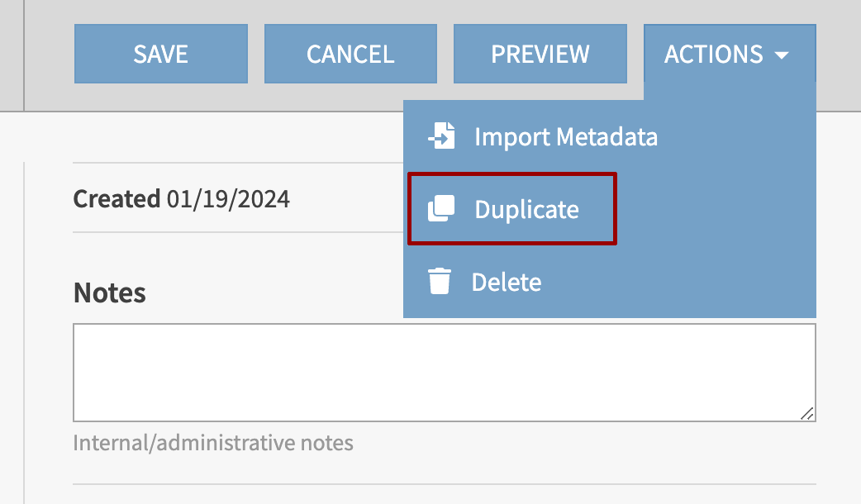This screenshot has height=504, width=861.
Task: Choose Delete from the Actions menu
Action: (x=507, y=282)
